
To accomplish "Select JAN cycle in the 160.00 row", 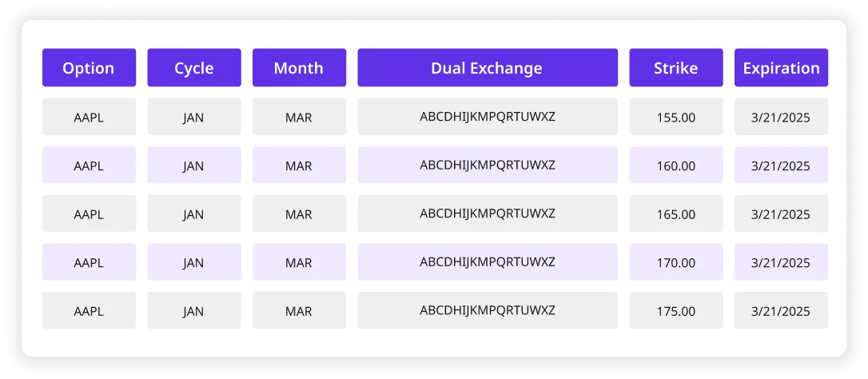I will tap(194, 166).
